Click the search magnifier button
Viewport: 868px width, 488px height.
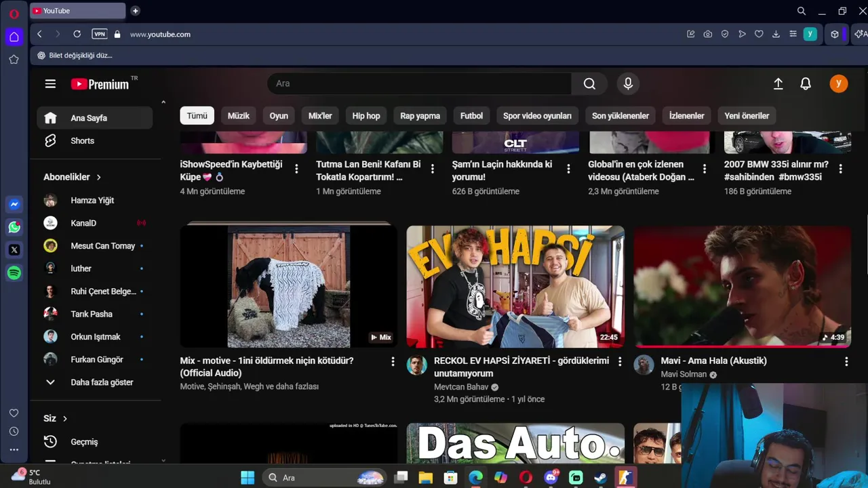click(589, 83)
